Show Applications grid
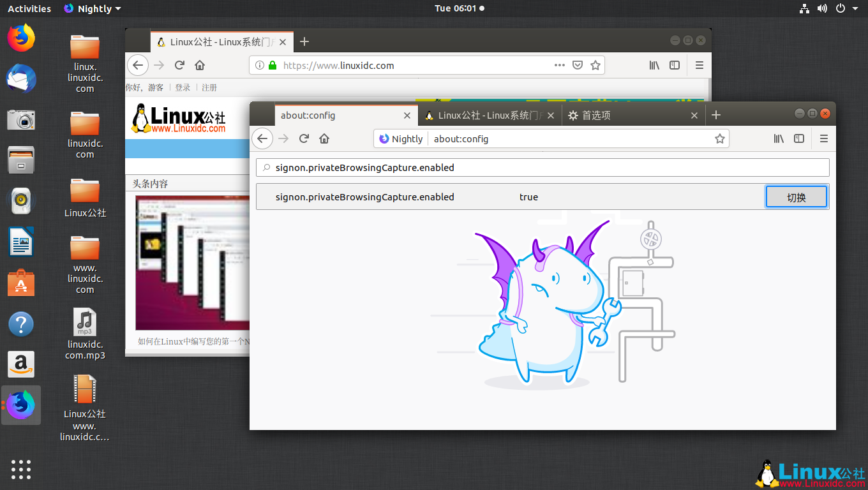 pyautogui.click(x=21, y=469)
